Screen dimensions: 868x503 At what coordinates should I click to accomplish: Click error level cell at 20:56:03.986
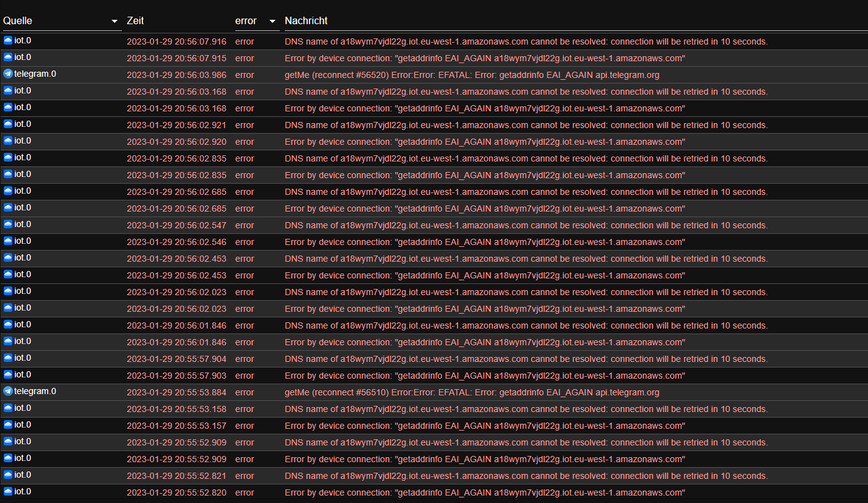pyautogui.click(x=245, y=75)
